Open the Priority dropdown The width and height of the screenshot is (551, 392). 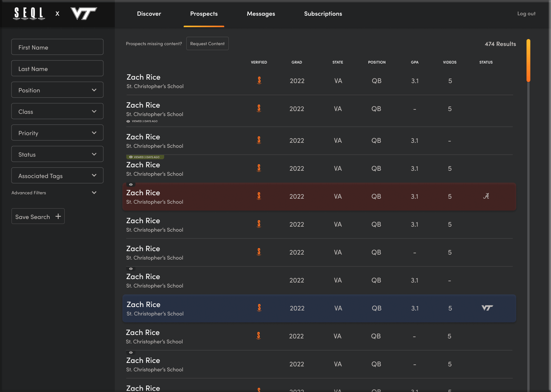[x=57, y=132]
